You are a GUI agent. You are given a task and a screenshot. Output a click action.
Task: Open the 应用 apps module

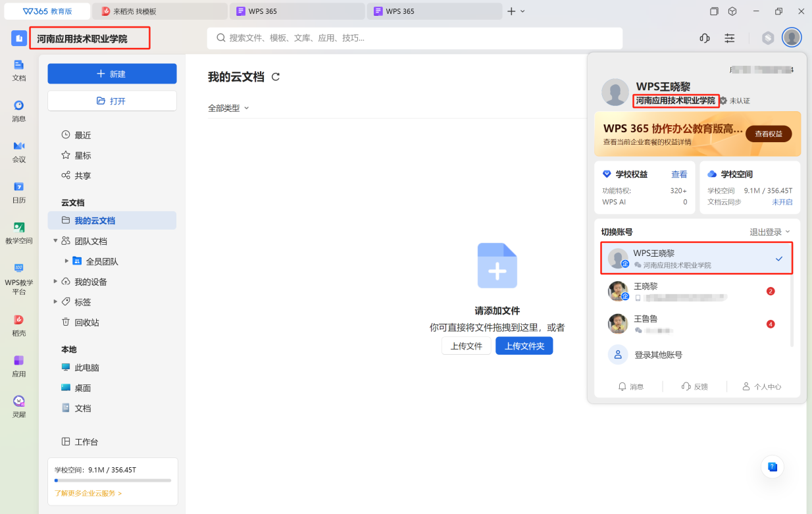point(19,366)
